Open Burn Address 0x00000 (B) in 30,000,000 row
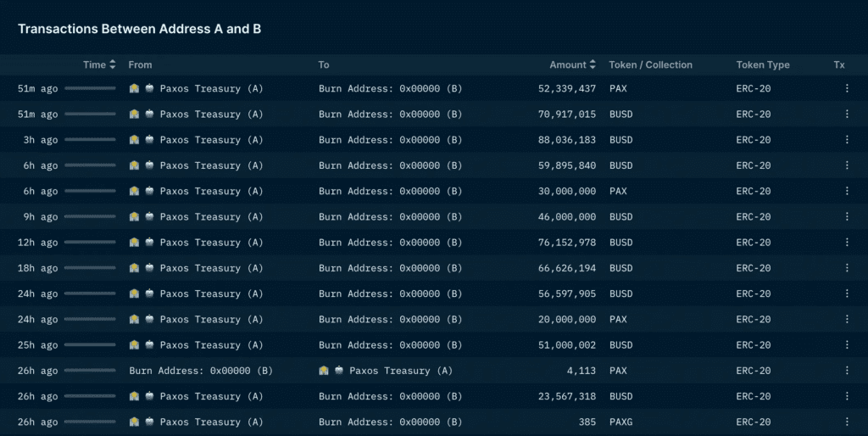Screen dimensions: 868x436 pyautogui.click(x=390, y=191)
